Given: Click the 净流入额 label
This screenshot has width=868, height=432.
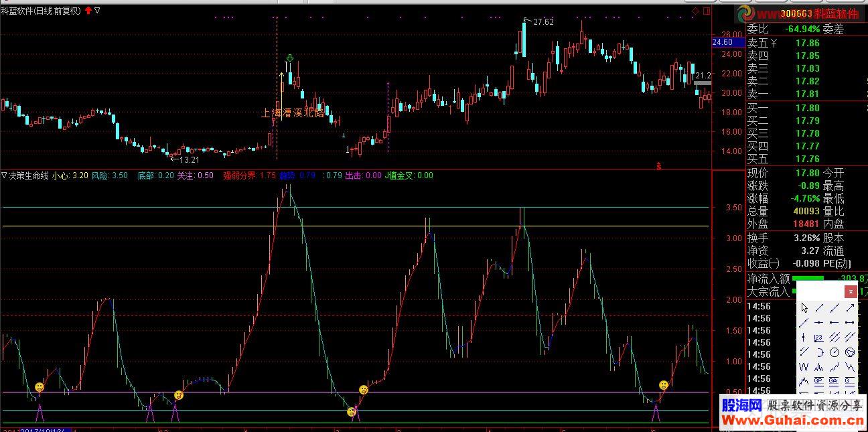Looking at the screenshot, I should [x=768, y=279].
